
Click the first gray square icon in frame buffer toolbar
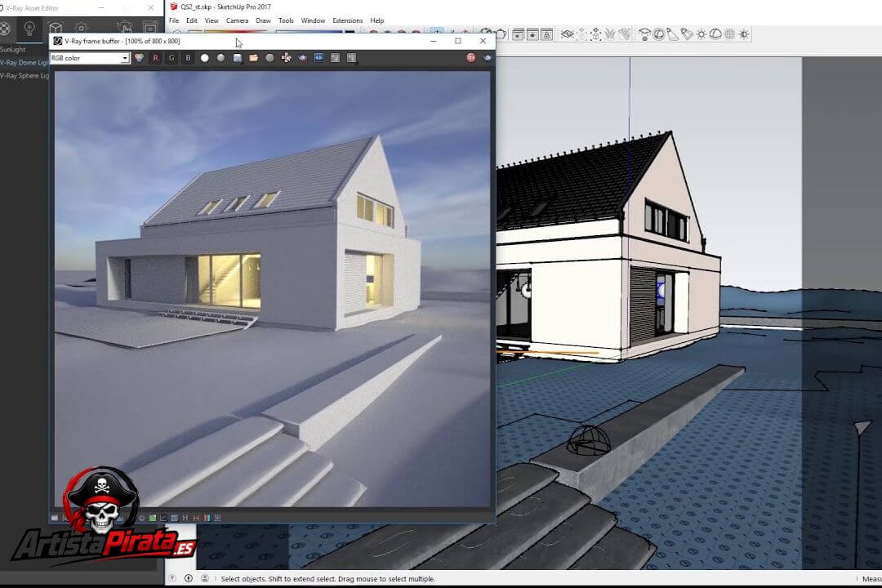coord(336,58)
